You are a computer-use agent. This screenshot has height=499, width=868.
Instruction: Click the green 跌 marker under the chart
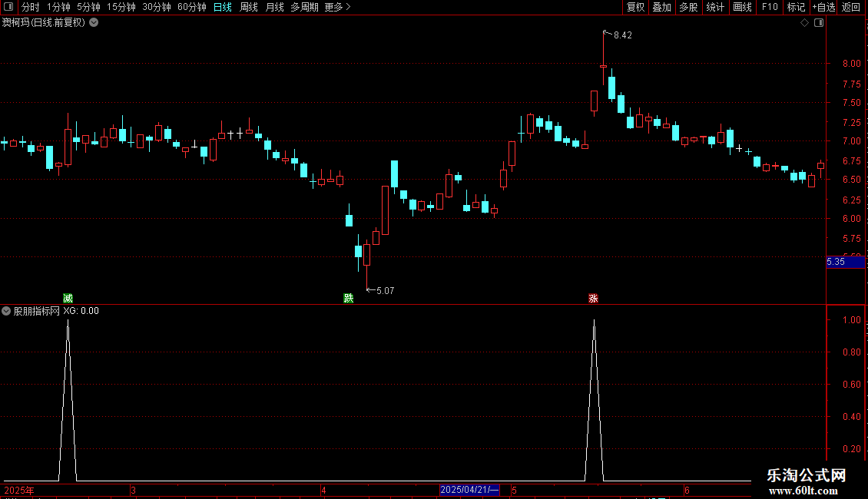[348, 299]
